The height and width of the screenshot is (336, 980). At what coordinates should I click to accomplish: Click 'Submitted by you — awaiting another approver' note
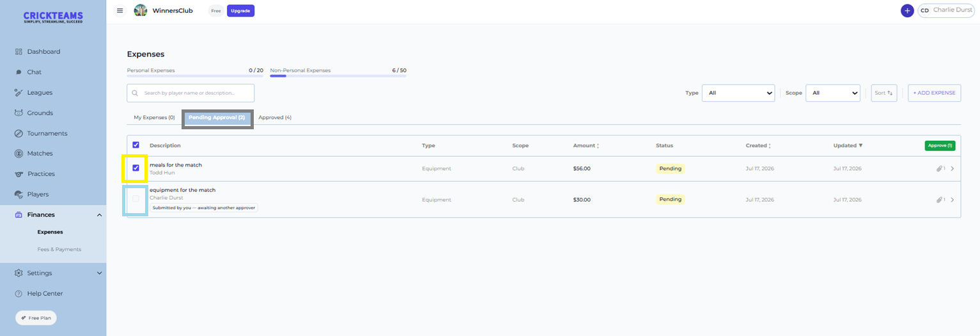pos(204,208)
